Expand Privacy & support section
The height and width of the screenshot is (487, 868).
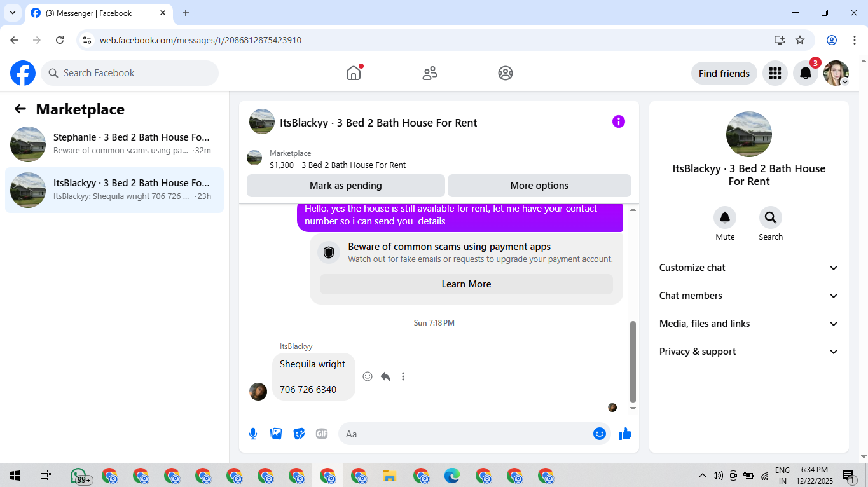pos(748,352)
